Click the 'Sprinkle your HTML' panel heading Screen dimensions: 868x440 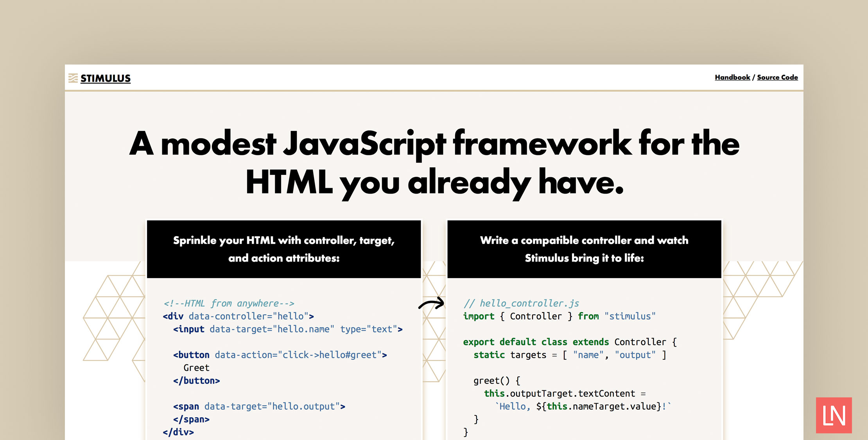(x=284, y=249)
